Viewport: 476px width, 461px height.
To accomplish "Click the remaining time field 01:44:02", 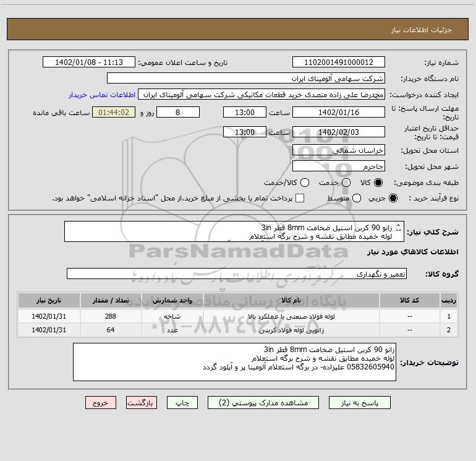I will coord(114,113).
